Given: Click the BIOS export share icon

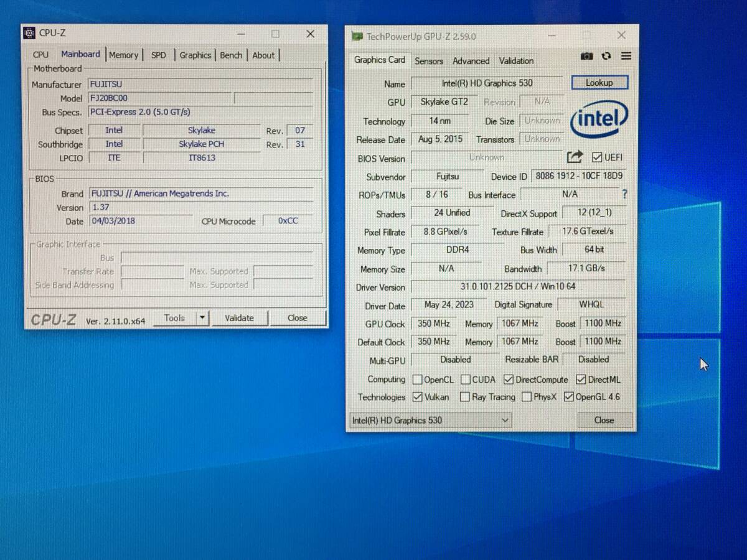Looking at the screenshot, I should [x=575, y=157].
